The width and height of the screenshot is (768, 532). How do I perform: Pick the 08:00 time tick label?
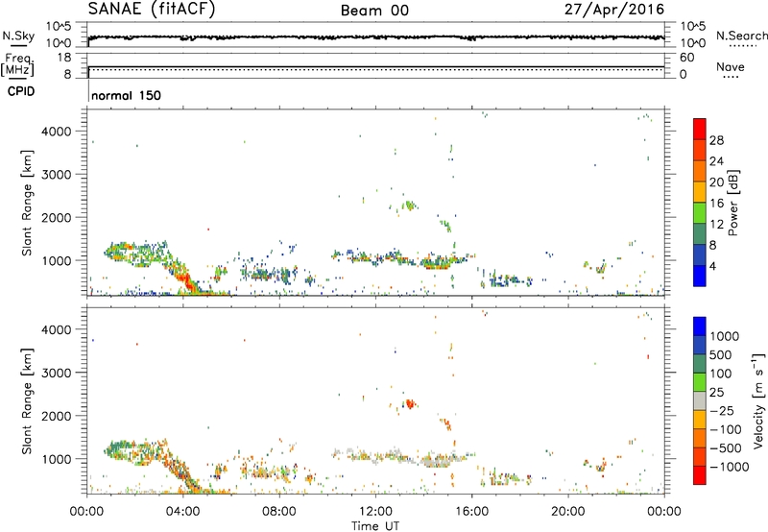[x=279, y=512]
